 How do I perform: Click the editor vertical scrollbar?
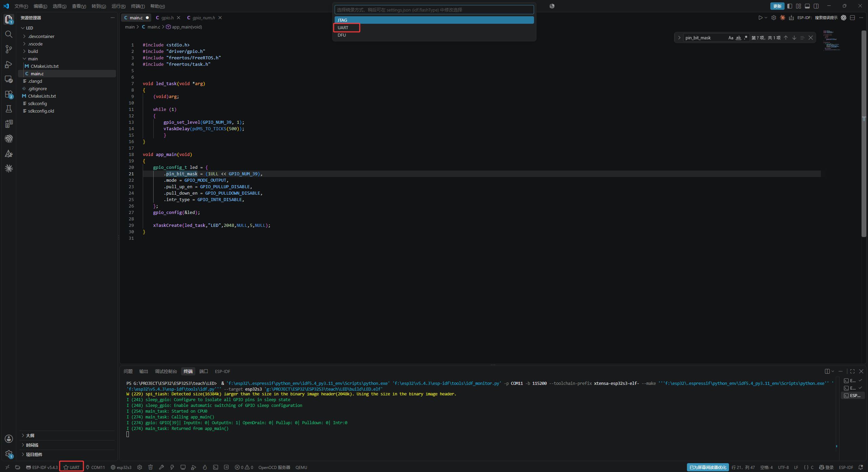[x=864, y=134]
